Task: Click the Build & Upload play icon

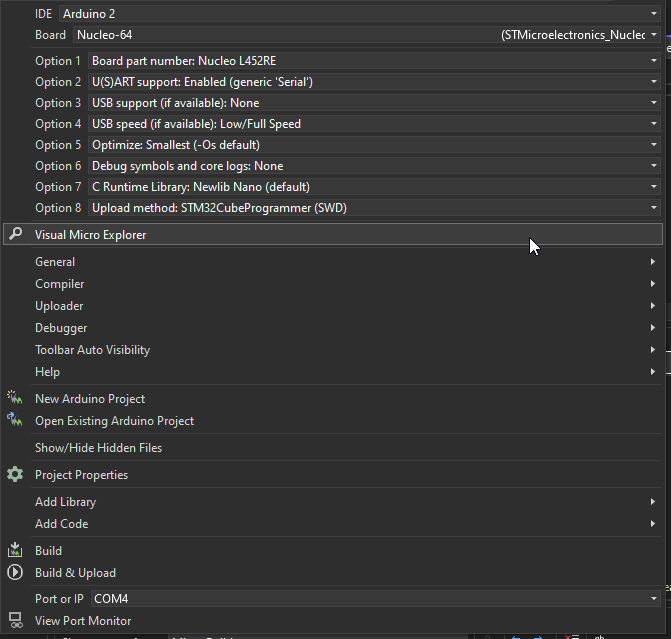Action: [x=15, y=572]
